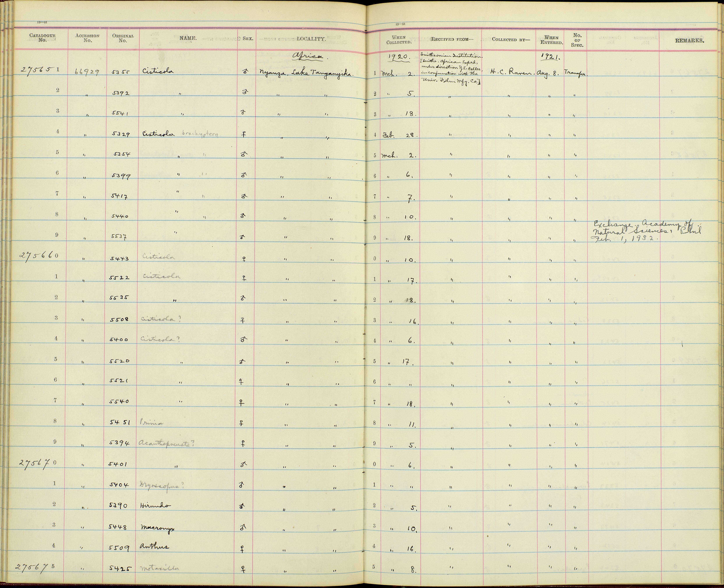724x588 pixels.
Task: Click the 'Dryoscopus?' name entry
Action: click(162, 485)
